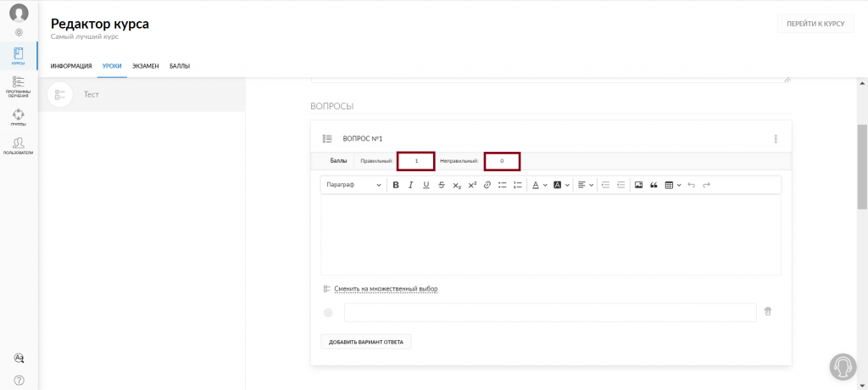Toggle bold formatting in the editor toolbar
This screenshot has width=868, height=390.
[x=396, y=185]
